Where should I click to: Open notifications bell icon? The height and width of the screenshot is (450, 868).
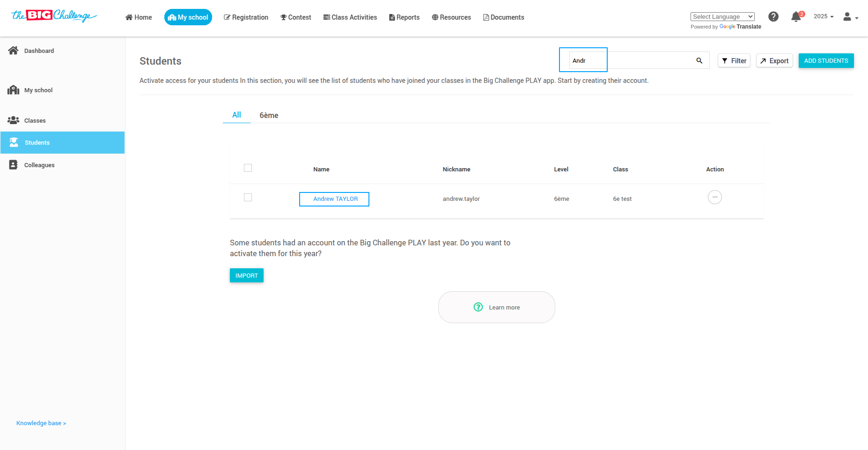[x=796, y=17]
